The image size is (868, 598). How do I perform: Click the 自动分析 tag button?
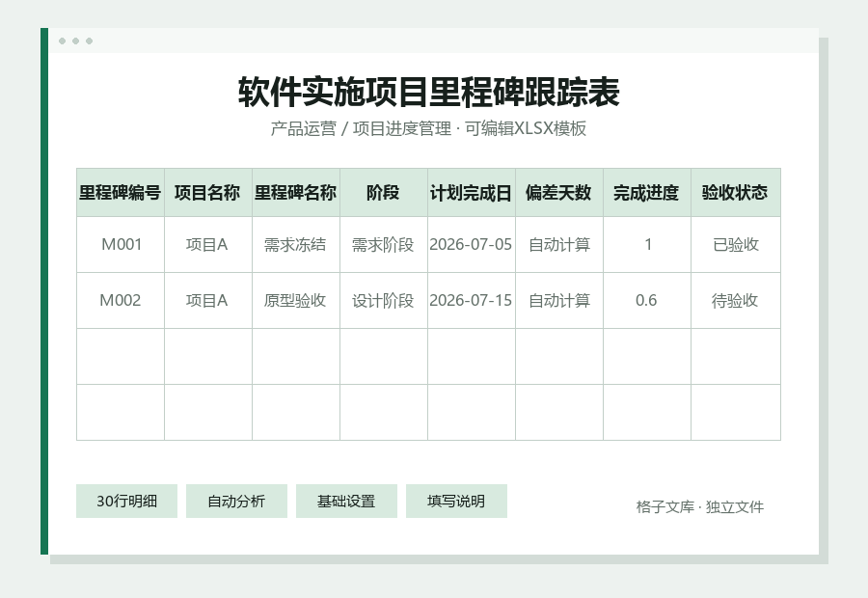pos(236,502)
